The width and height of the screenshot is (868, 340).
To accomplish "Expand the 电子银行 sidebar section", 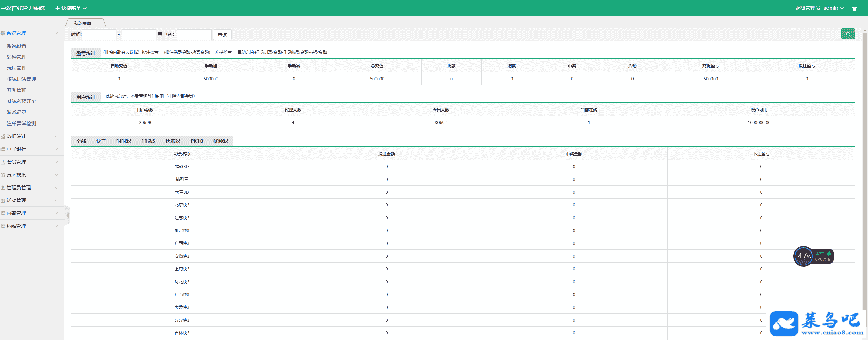I will [31, 149].
